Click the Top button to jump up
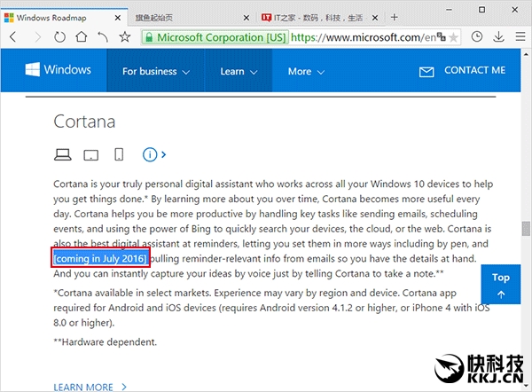The height and width of the screenshot is (392, 532). point(500,284)
